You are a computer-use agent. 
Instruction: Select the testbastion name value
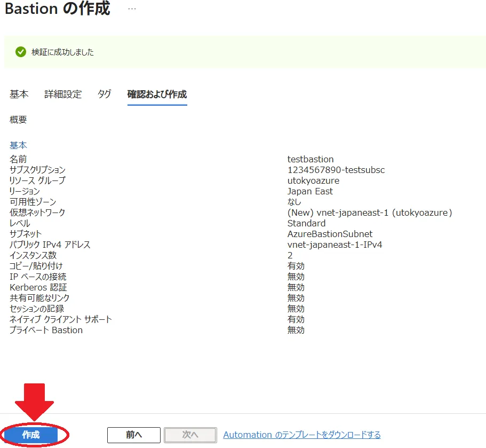click(310, 159)
